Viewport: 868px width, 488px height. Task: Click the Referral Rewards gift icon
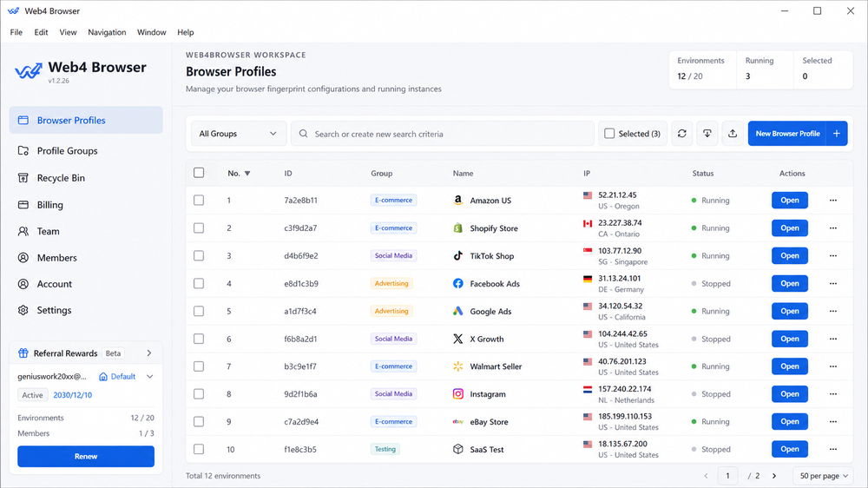[x=23, y=353]
